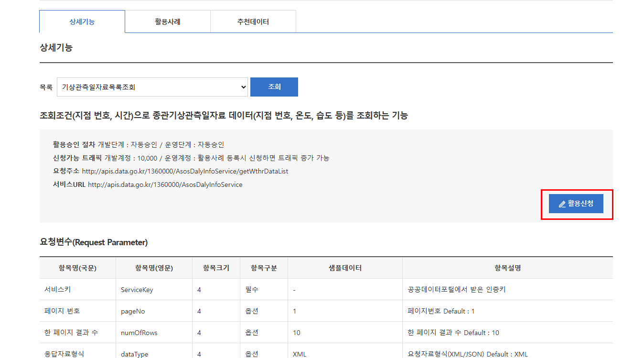Click the XML sample data cell
Screen dimensions: 644x358
pos(345,351)
